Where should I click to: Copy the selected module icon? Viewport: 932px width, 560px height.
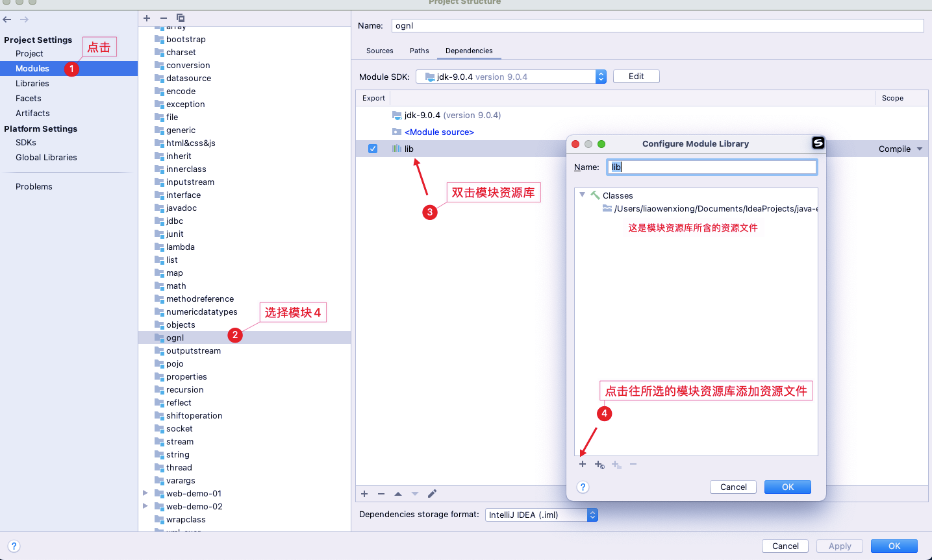(x=181, y=18)
